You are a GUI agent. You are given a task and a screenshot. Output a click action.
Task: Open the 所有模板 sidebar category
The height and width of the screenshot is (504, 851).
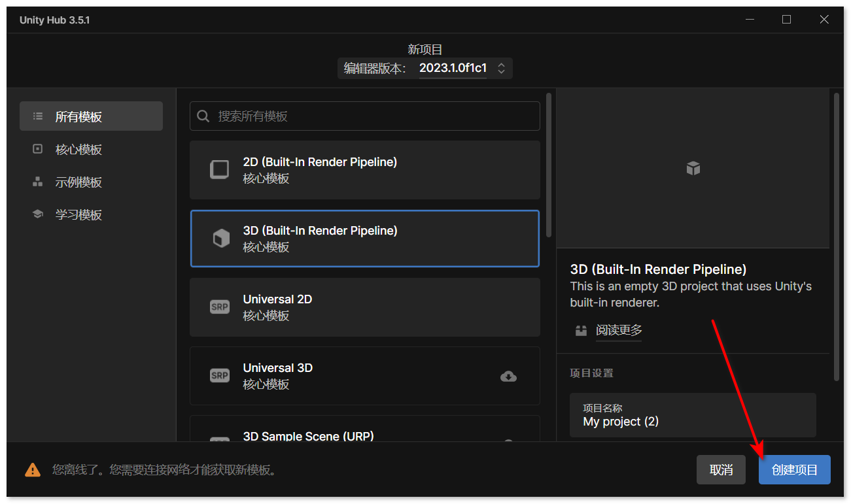pyautogui.click(x=91, y=116)
